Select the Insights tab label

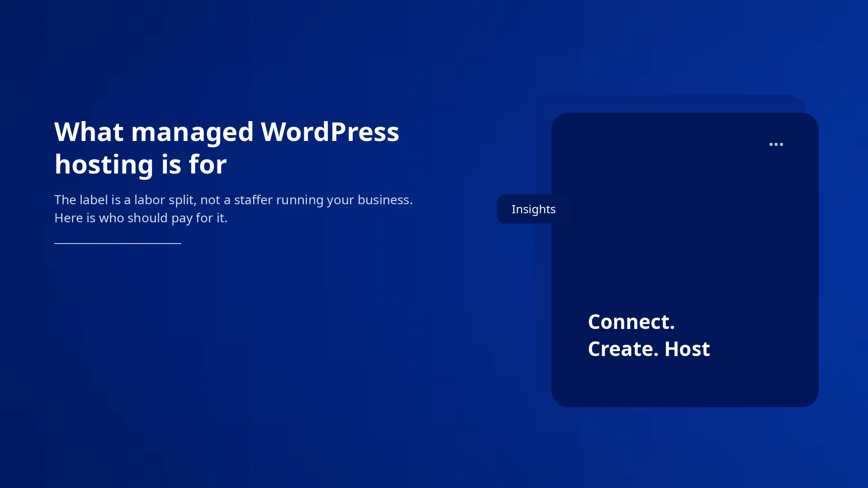(533, 209)
